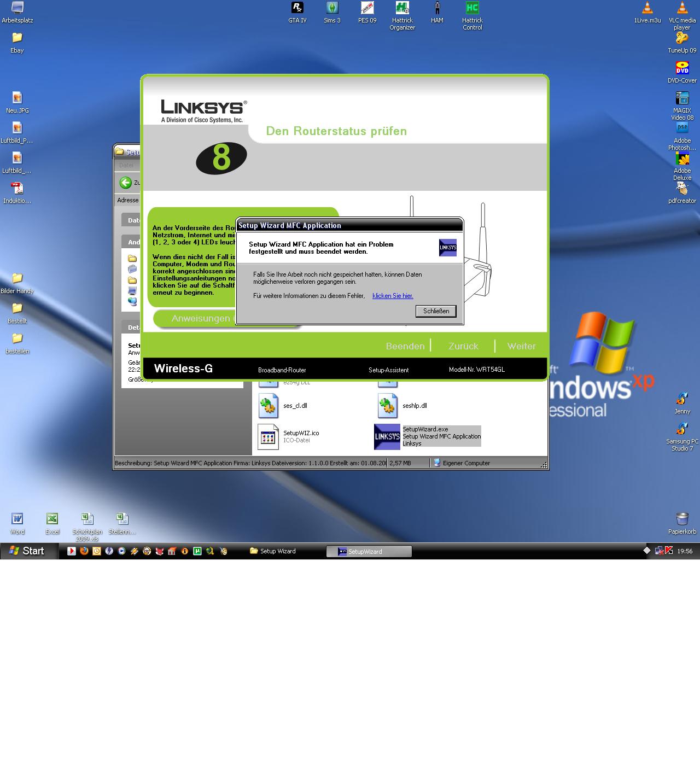The width and height of the screenshot is (700, 772).
Task: Select the Induktio... PDF desktop icon
Action: (17, 193)
